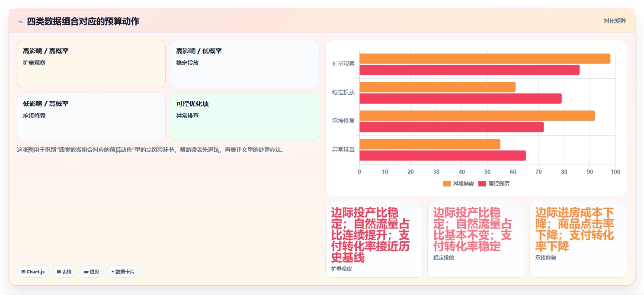Click the 异常排查 text in the green card

(x=187, y=116)
